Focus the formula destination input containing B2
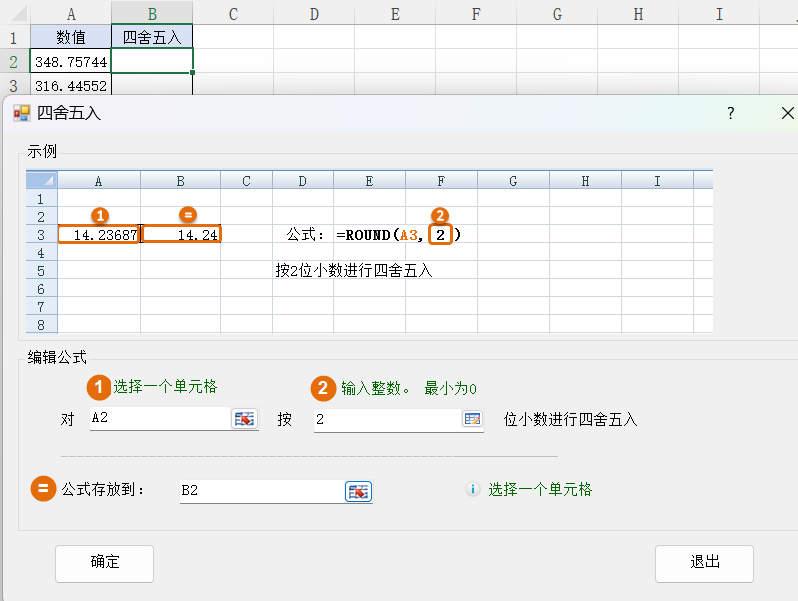This screenshot has height=601, width=798. tap(260, 491)
